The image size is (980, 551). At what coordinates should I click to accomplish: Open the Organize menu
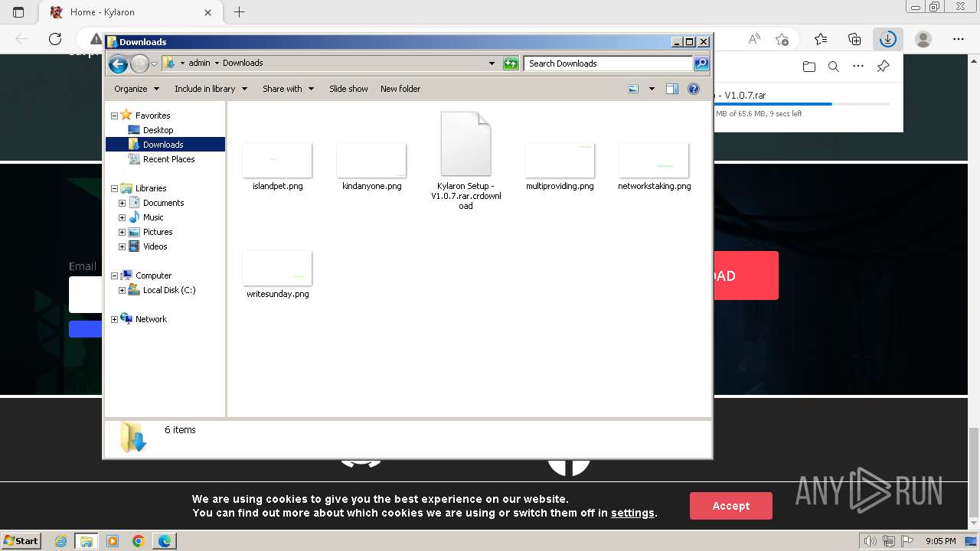click(136, 89)
